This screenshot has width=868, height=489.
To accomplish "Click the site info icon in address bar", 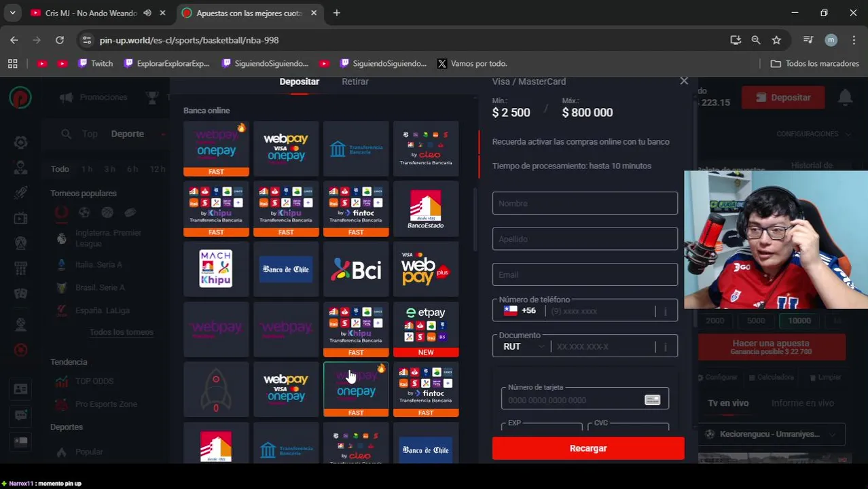I will tap(86, 40).
